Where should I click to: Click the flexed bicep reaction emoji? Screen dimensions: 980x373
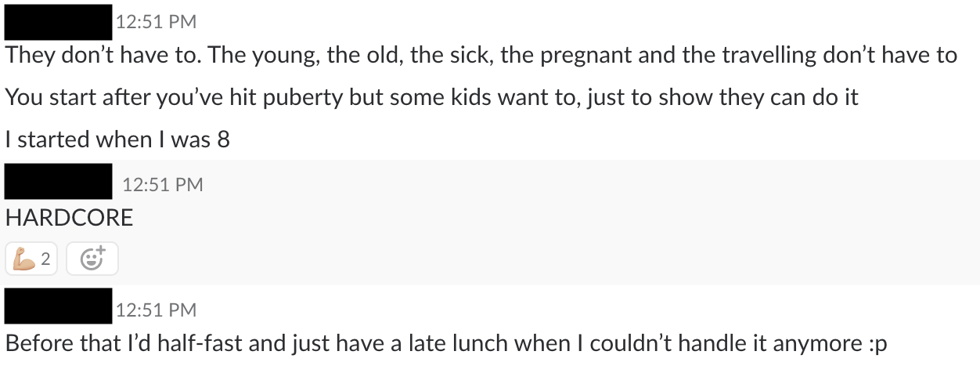pos(25,259)
